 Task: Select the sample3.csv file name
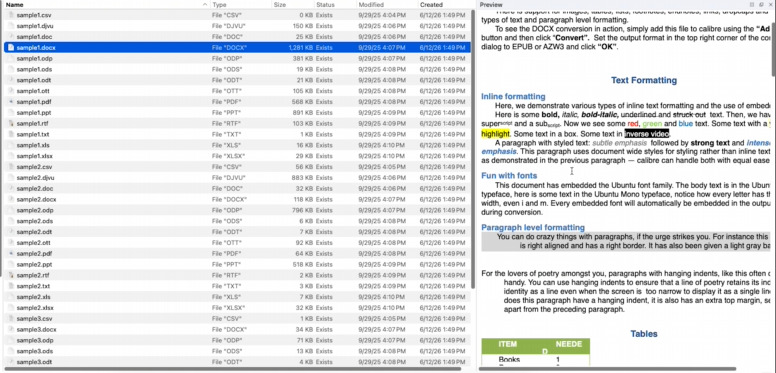(x=34, y=319)
